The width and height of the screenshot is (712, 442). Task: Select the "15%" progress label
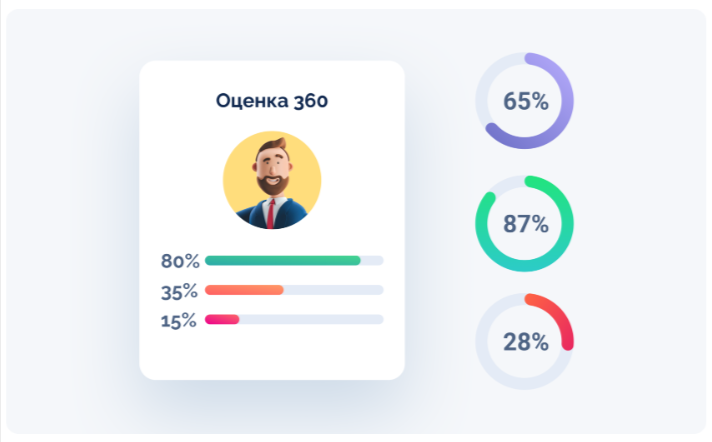coord(180,320)
